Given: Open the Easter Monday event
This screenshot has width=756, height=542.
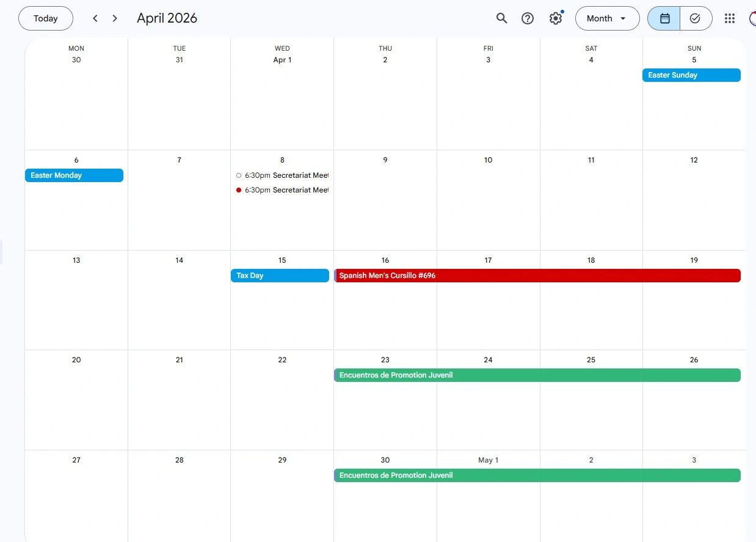Looking at the screenshot, I should (x=74, y=175).
